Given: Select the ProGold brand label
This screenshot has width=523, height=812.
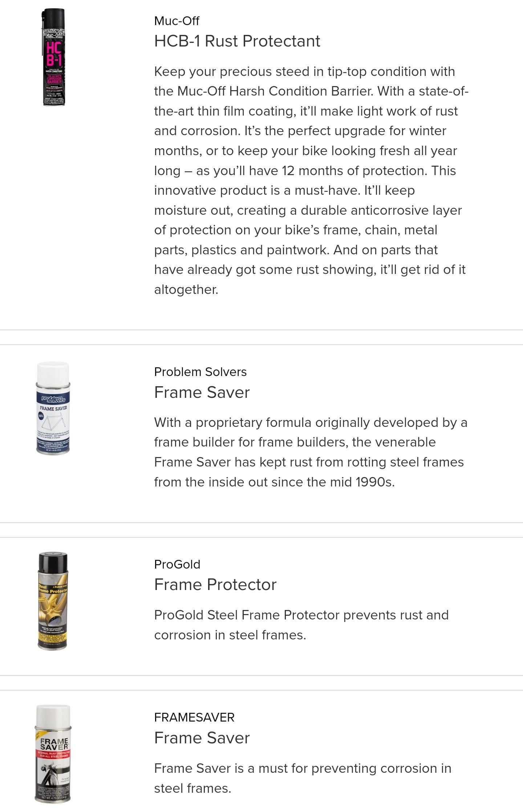Looking at the screenshot, I should (177, 564).
